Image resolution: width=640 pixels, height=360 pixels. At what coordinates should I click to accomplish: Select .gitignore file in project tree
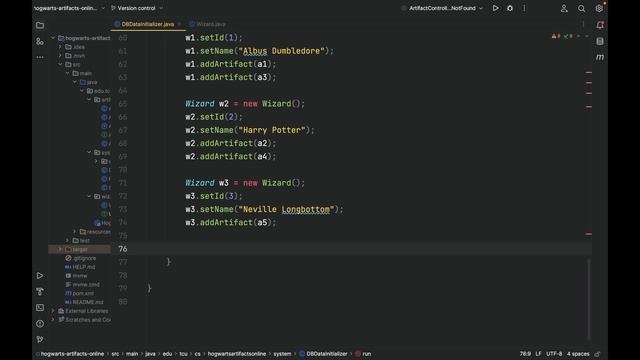81,258
